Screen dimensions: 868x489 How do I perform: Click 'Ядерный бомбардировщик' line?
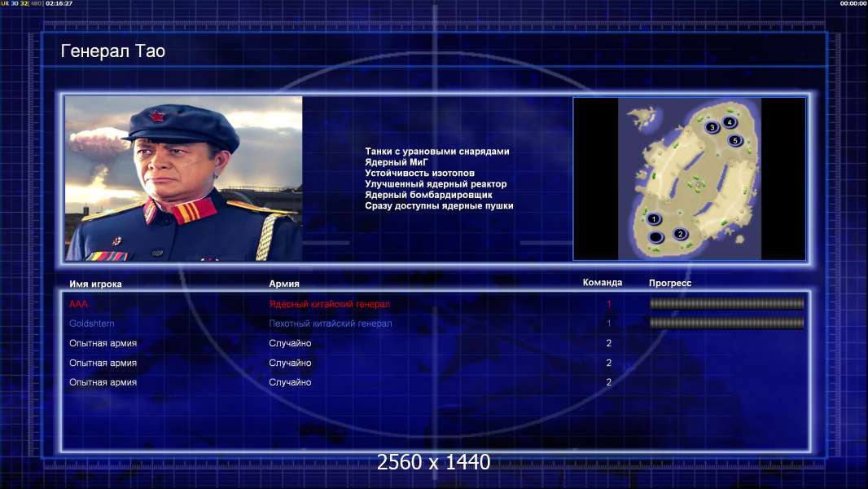click(x=428, y=195)
